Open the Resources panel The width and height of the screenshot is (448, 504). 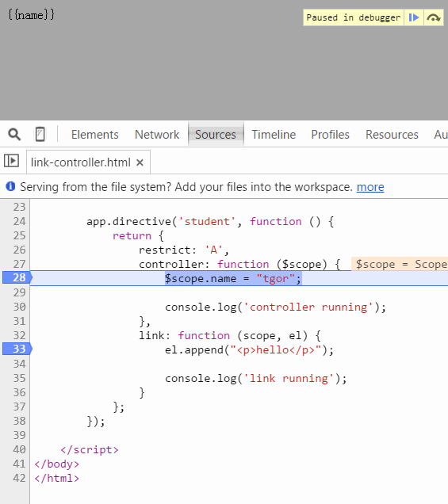pyautogui.click(x=392, y=135)
